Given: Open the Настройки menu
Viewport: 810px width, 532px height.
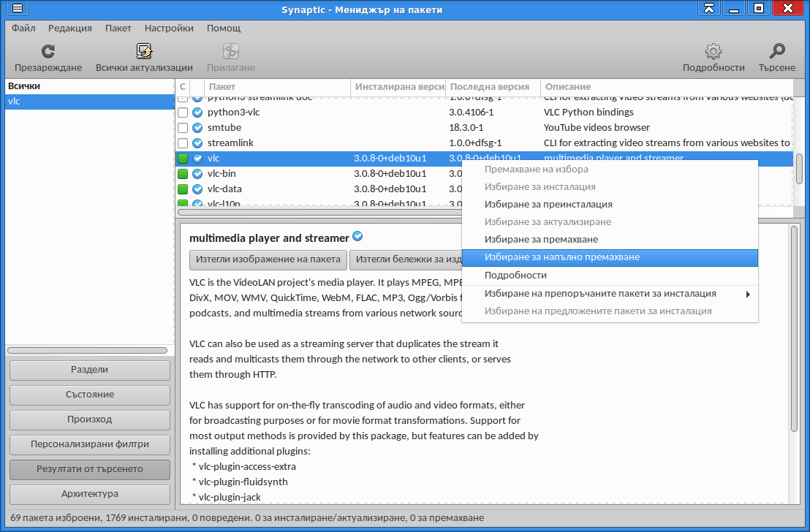Looking at the screenshot, I should point(169,28).
